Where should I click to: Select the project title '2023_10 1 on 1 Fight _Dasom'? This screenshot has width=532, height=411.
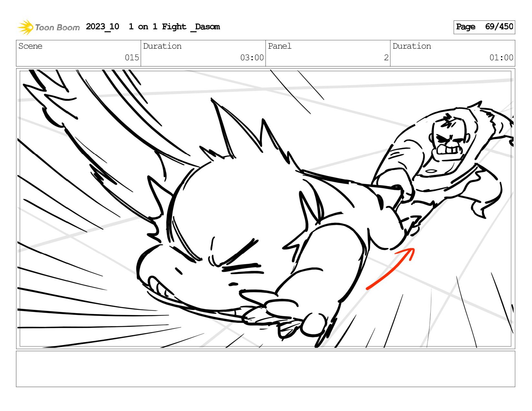click(x=153, y=27)
